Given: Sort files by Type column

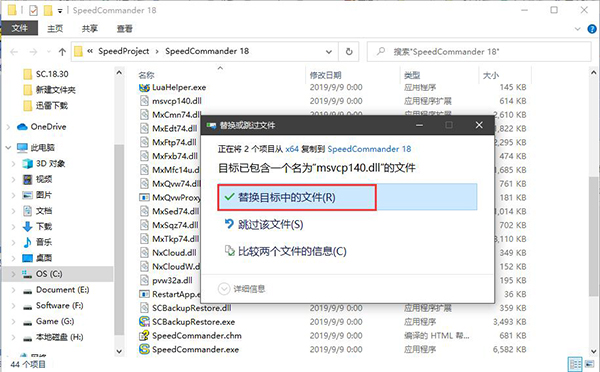Looking at the screenshot, I should 412,75.
